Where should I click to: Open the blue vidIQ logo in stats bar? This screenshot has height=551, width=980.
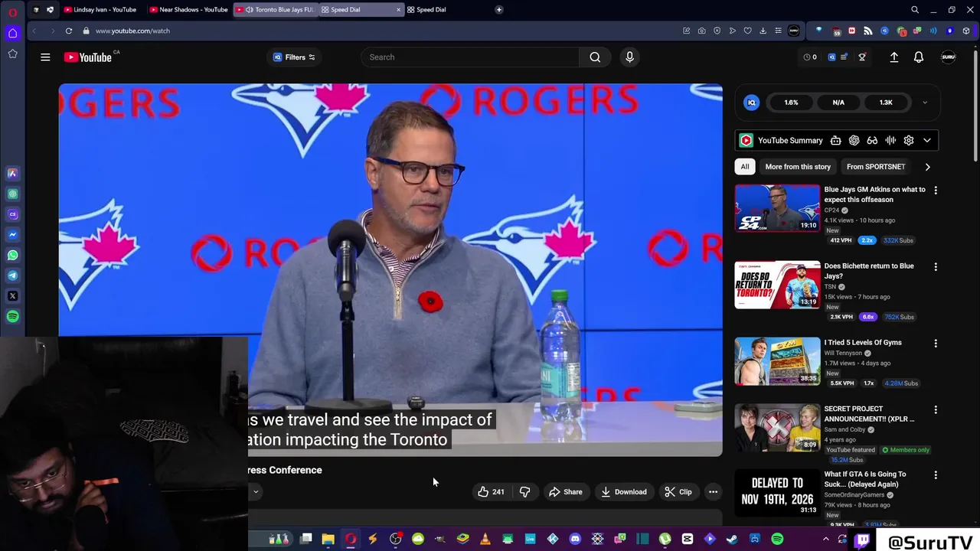751,103
